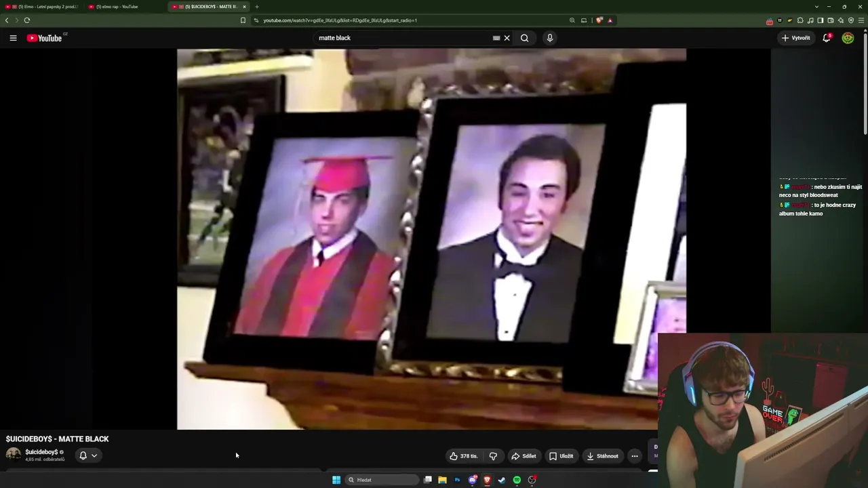This screenshot has height=488, width=868.
Task: Open the on-screen keyboard in search box
Action: point(496,38)
